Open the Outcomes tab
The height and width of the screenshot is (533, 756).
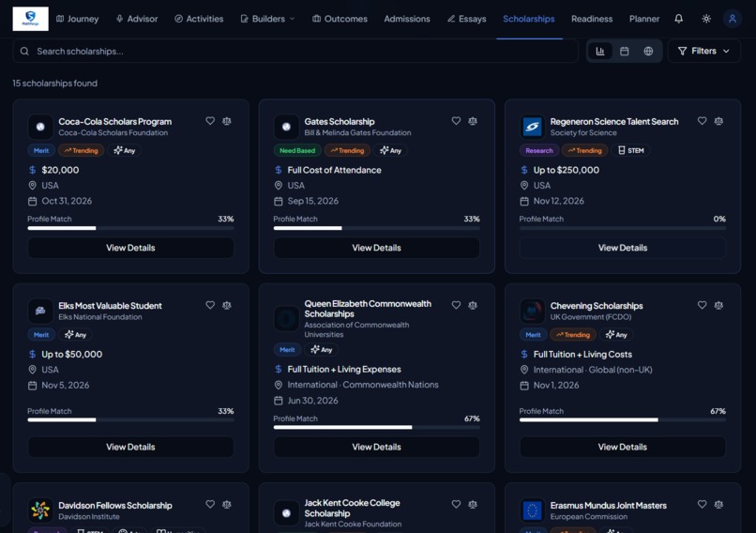click(340, 19)
